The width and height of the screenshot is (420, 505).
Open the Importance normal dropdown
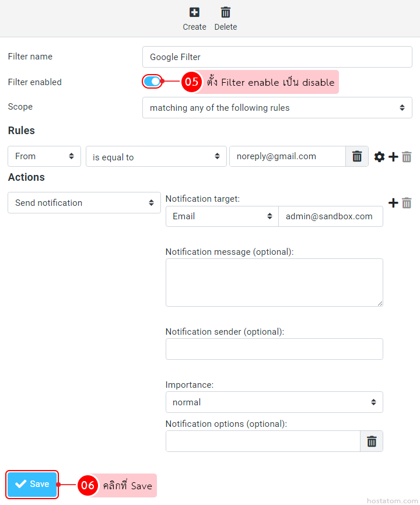point(274,402)
